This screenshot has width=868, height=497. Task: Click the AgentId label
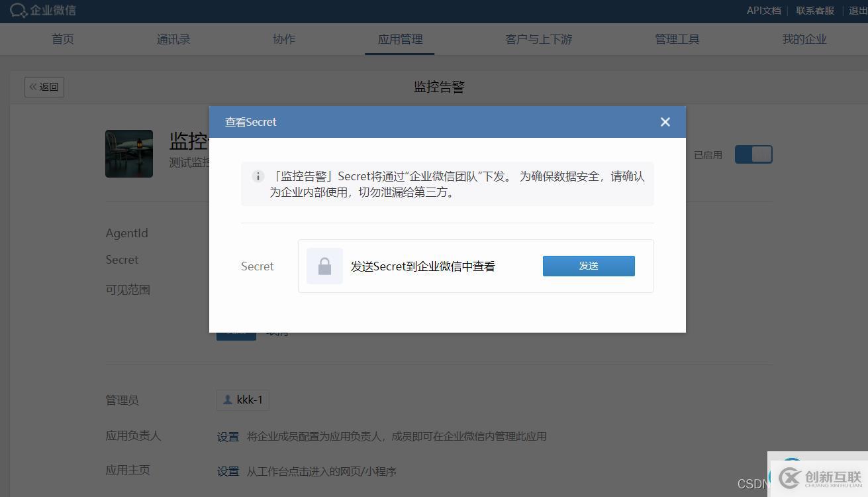[126, 233]
